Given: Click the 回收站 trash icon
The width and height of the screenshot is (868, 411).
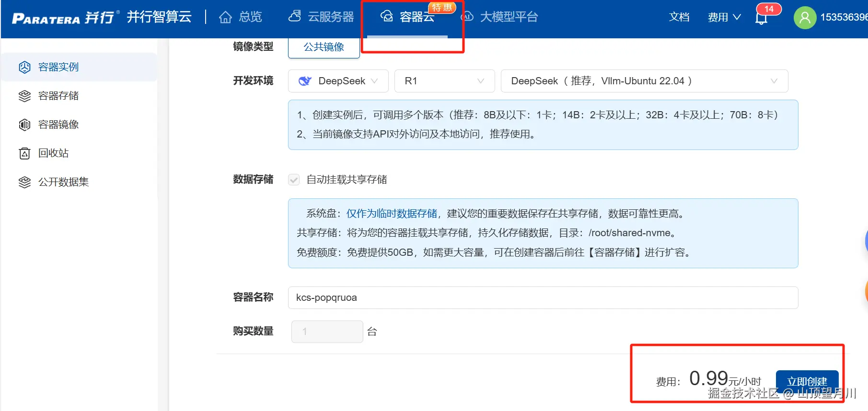Looking at the screenshot, I should tap(24, 153).
